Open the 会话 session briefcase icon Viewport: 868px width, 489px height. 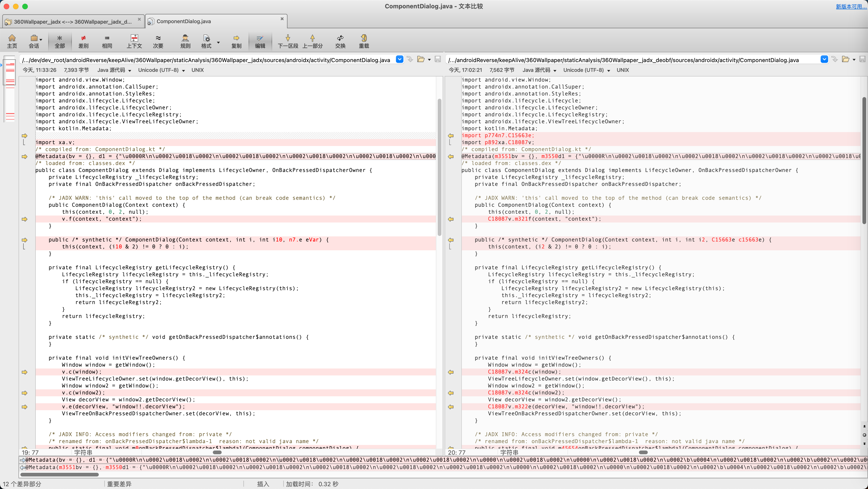pos(34,38)
